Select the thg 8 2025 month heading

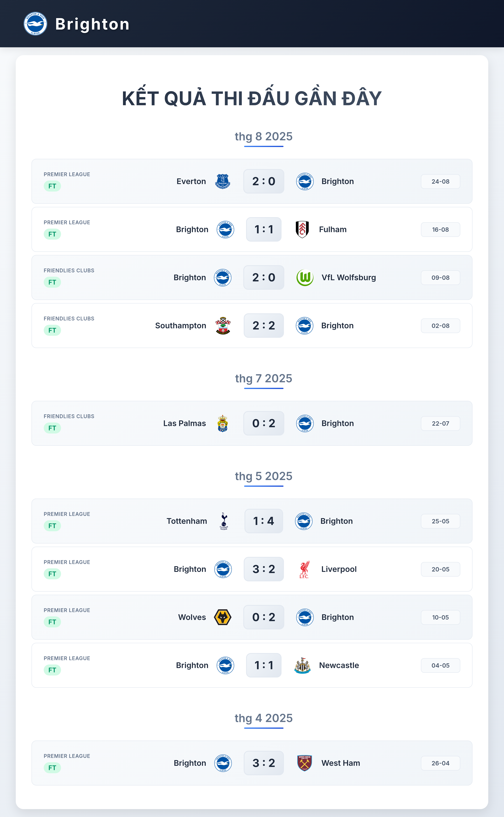pyautogui.click(x=264, y=136)
